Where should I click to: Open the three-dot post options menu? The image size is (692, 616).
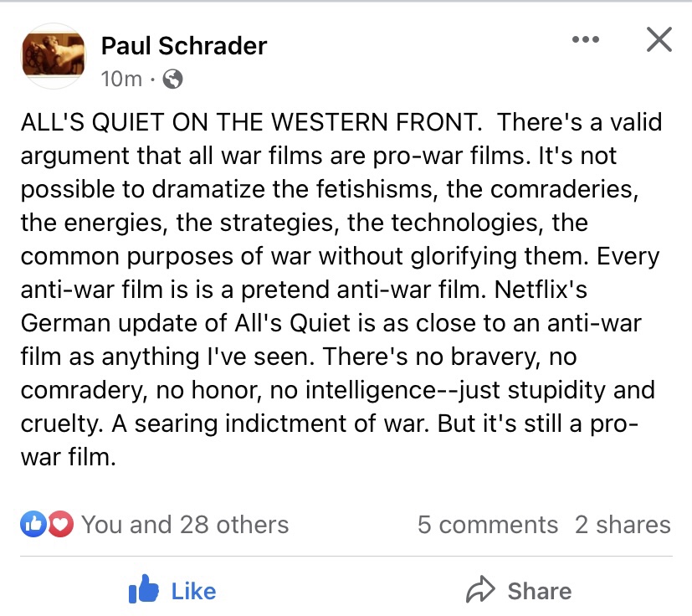pyautogui.click(x=585, y=39)
